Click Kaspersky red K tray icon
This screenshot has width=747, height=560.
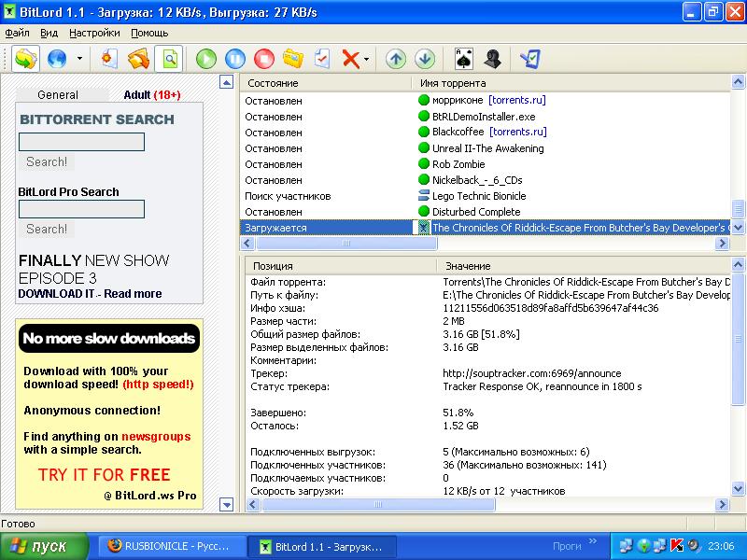click(x=676, y=545)
